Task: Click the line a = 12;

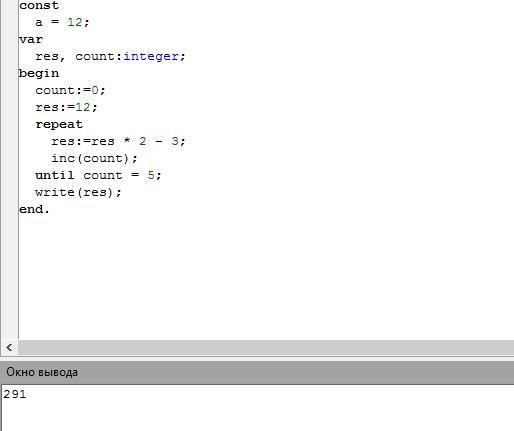Action: [62, 22]
